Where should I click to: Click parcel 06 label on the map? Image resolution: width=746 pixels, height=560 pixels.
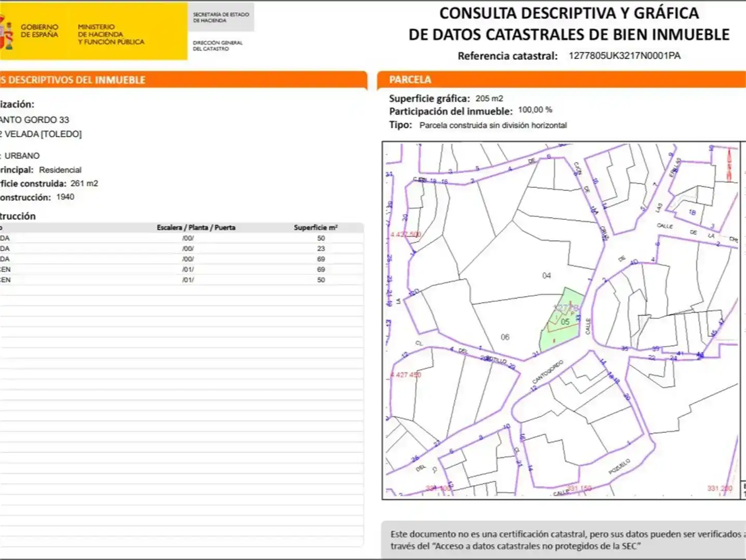pos(505,337)
